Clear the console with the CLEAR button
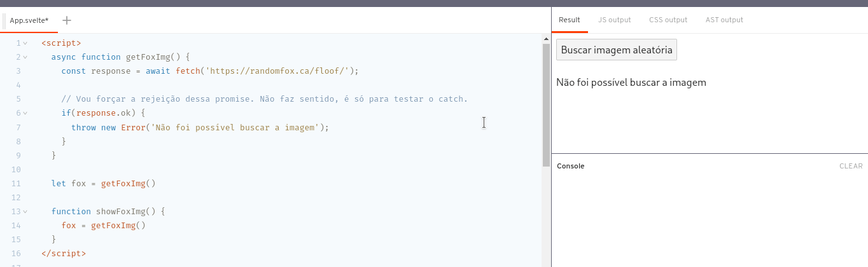 [851, 166]
